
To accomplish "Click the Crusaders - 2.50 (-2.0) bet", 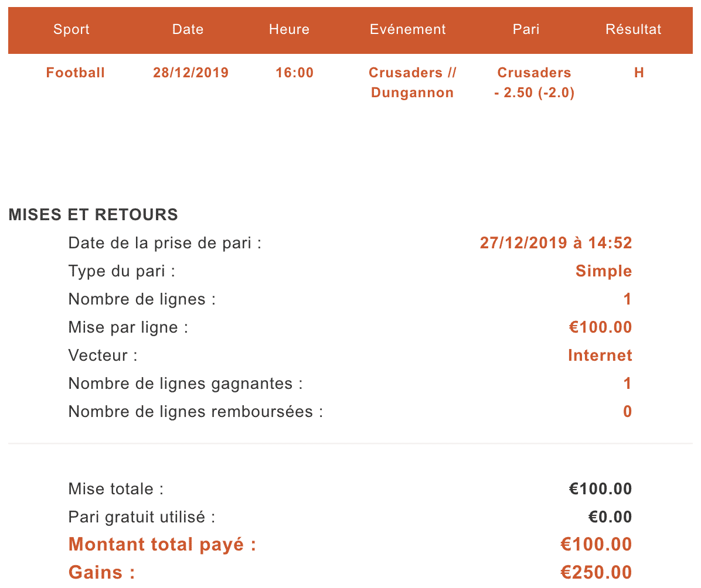I will click(x=534, y=83).
